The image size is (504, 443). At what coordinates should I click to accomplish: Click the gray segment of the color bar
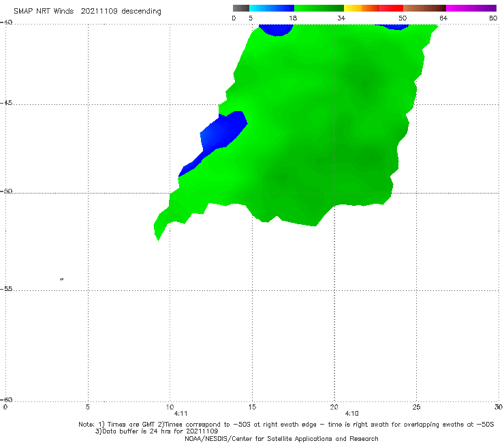[x=240, y=8]
